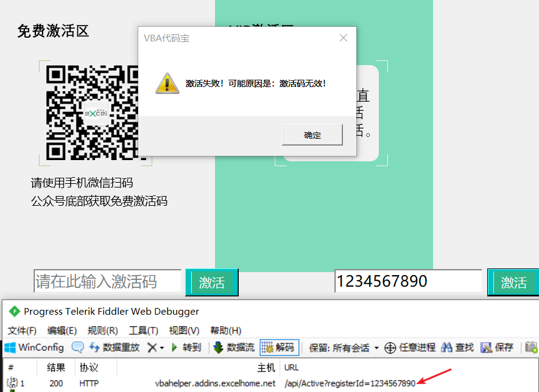Click the WeChat QR code image
The image size is (539, 392).
pyautogui.click(x=92, y=113)
